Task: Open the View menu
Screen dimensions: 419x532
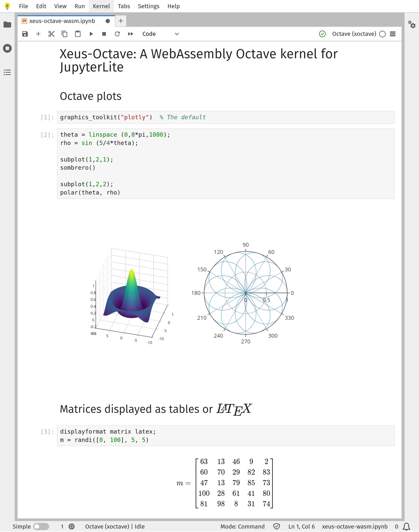Action: pyautogui.click(x=60, y=6)
